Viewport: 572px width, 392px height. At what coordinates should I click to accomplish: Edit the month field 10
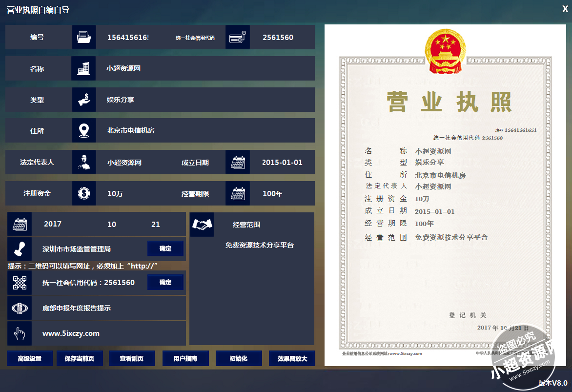pos(112,224)
